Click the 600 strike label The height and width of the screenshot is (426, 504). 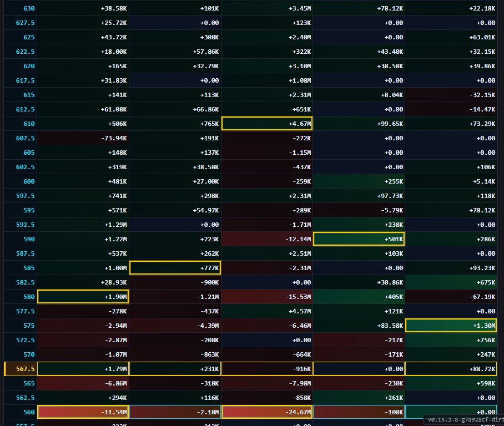point(29,181)
